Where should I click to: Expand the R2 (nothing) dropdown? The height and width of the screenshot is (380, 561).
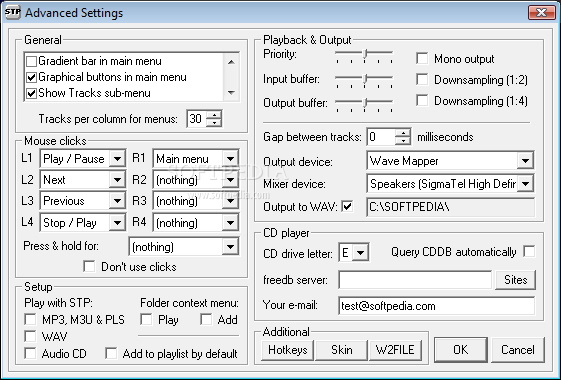(230, 180)
